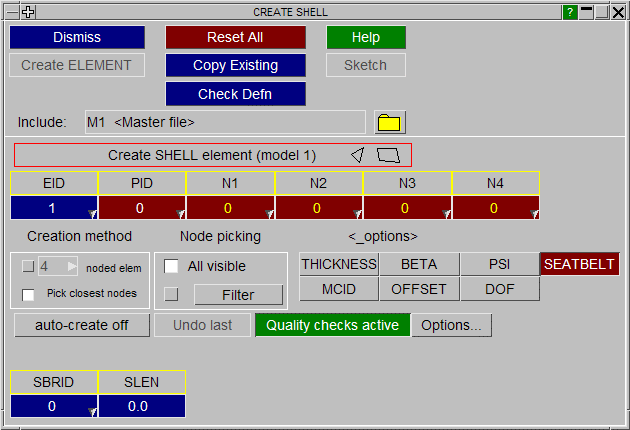This screenshot has width=630, height=430.
Task: Select the THICKNESS option tab
Action: click(x=339, y=264)
